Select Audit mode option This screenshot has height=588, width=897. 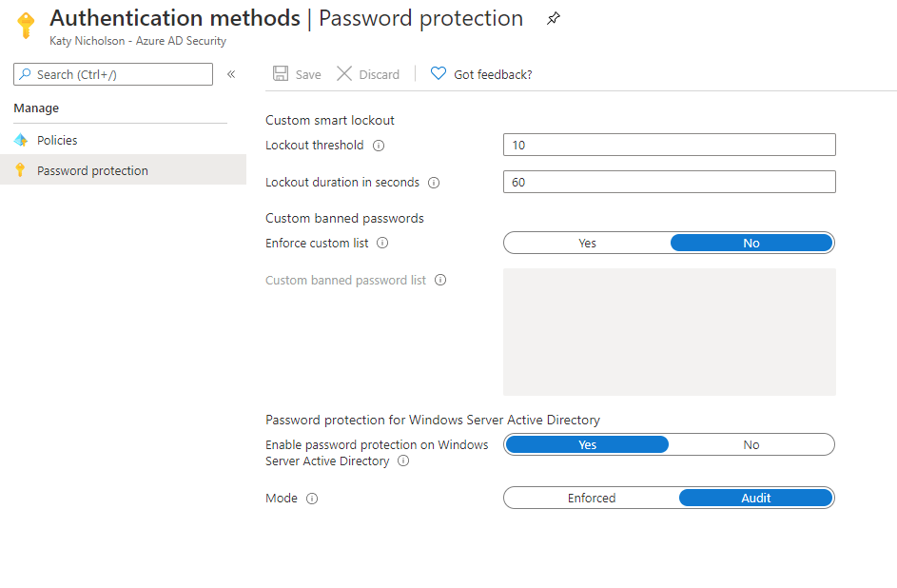756,498
